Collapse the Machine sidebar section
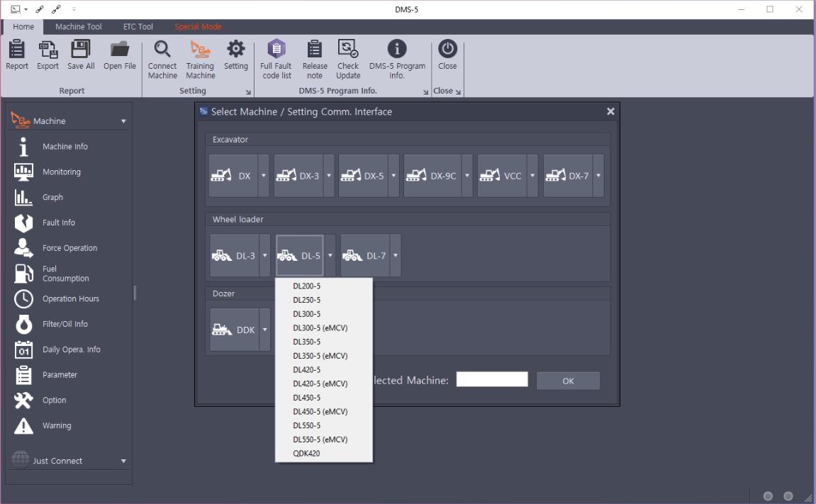816x504 pixels. 123,121
